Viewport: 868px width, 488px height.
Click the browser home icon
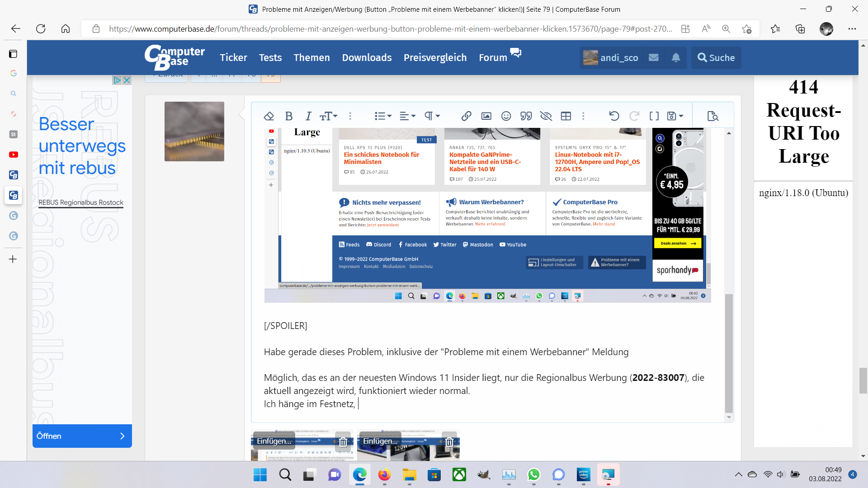[66, 28]
